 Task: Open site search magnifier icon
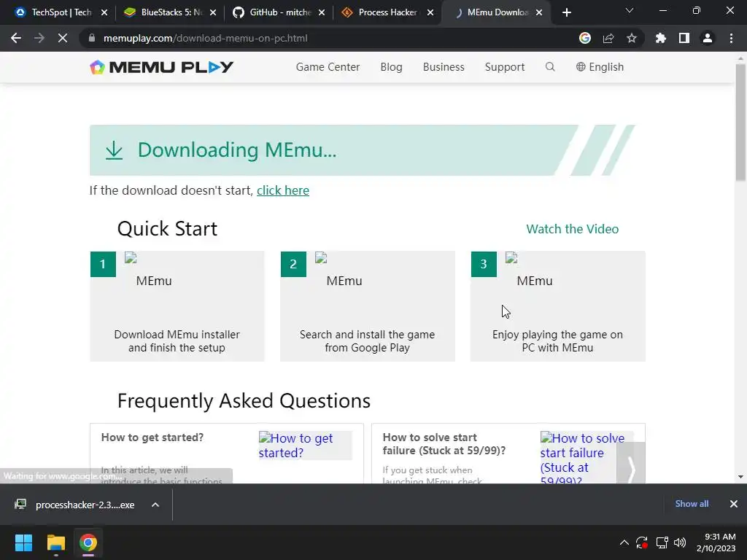550,66
